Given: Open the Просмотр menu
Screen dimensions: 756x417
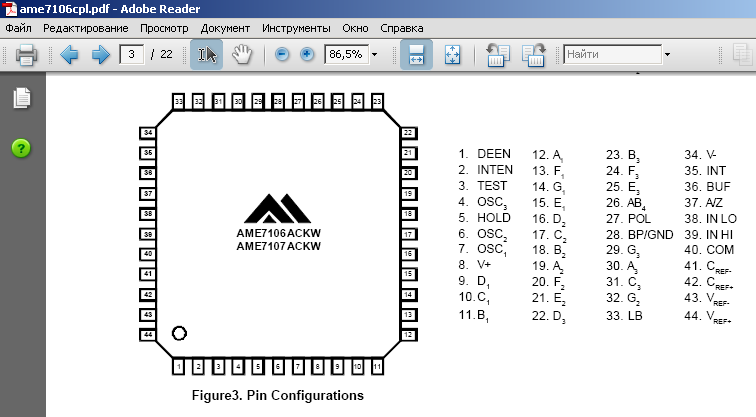Looking at the screenshot, I should pyautogui.click(x=164, y=28).
